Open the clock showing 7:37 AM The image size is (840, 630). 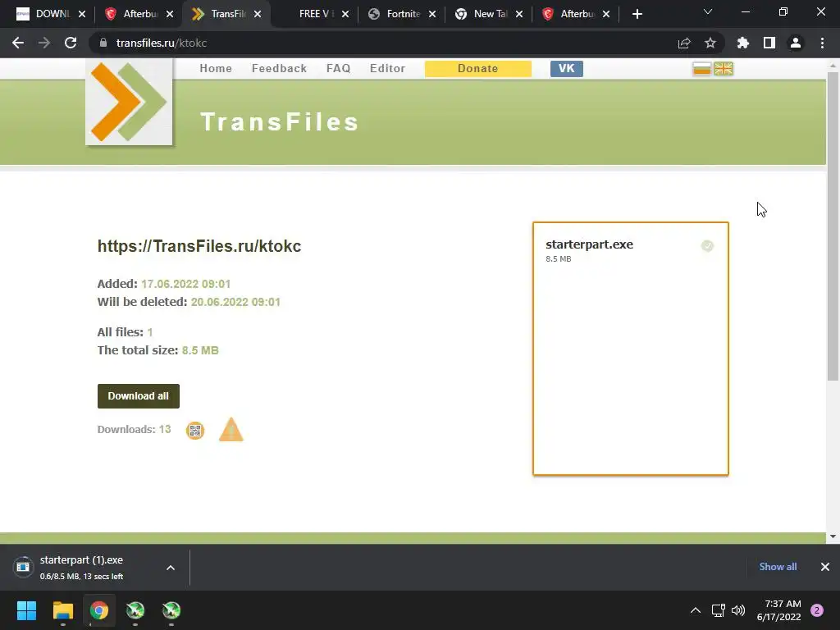coord(779,610)
